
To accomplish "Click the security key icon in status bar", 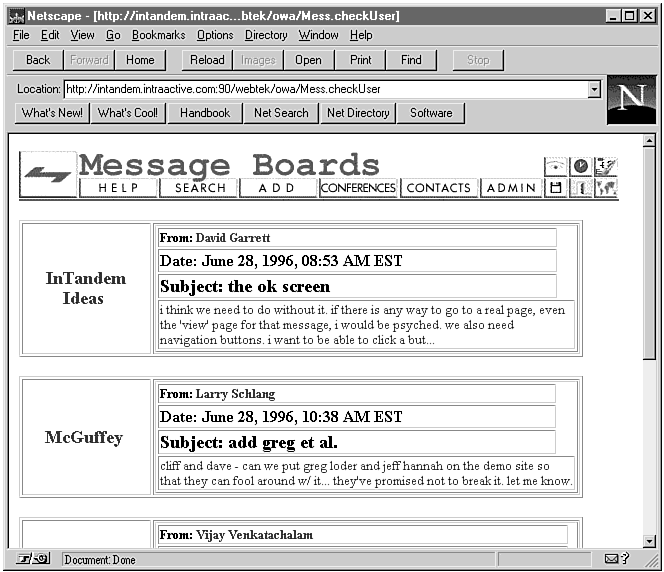I will click(x=34, y=559).
